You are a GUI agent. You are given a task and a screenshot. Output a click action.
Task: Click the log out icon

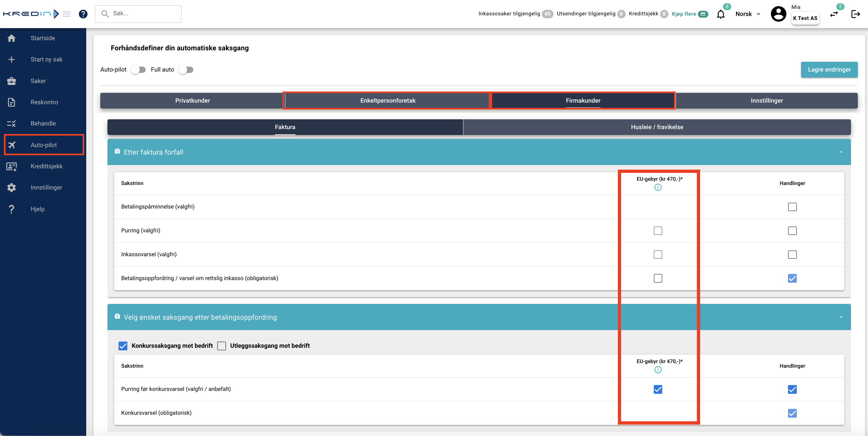[x=856, y=14]
